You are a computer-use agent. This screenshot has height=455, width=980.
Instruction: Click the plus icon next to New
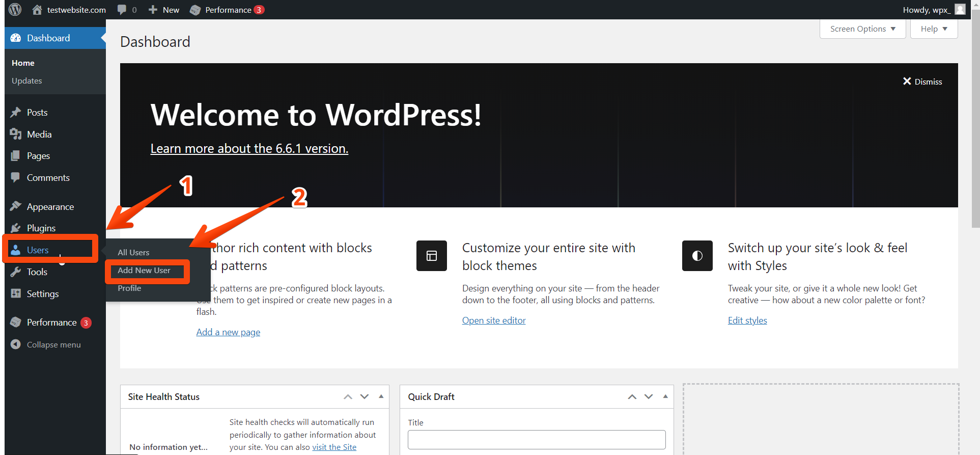tap(153, 10)
